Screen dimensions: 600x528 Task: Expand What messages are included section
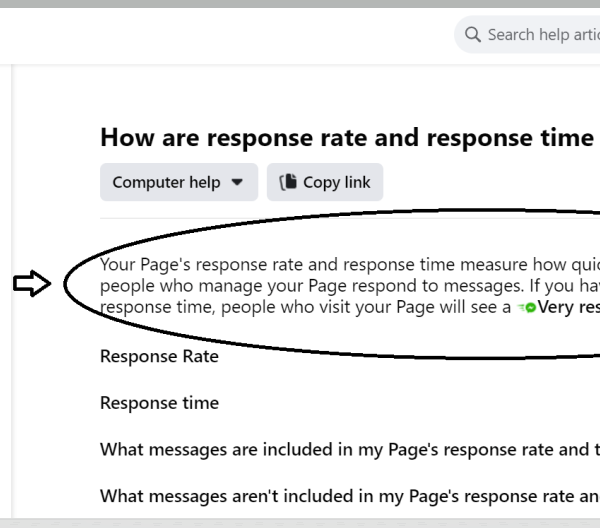pyautogui.click(x=350, y=450)
